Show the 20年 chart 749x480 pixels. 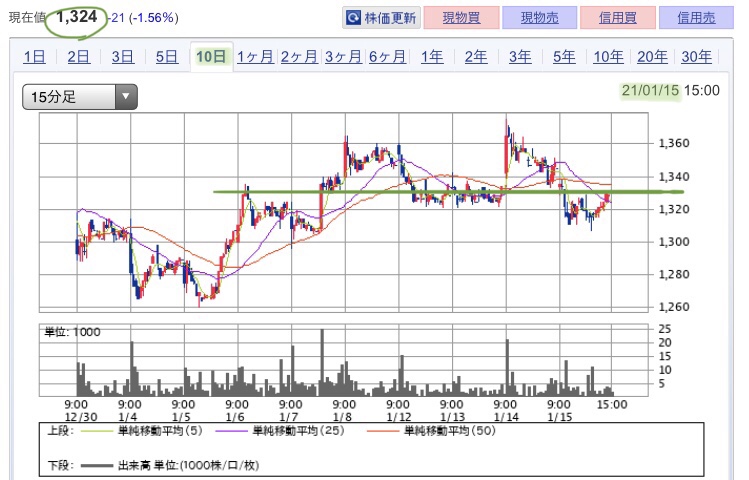pos(652,57)
